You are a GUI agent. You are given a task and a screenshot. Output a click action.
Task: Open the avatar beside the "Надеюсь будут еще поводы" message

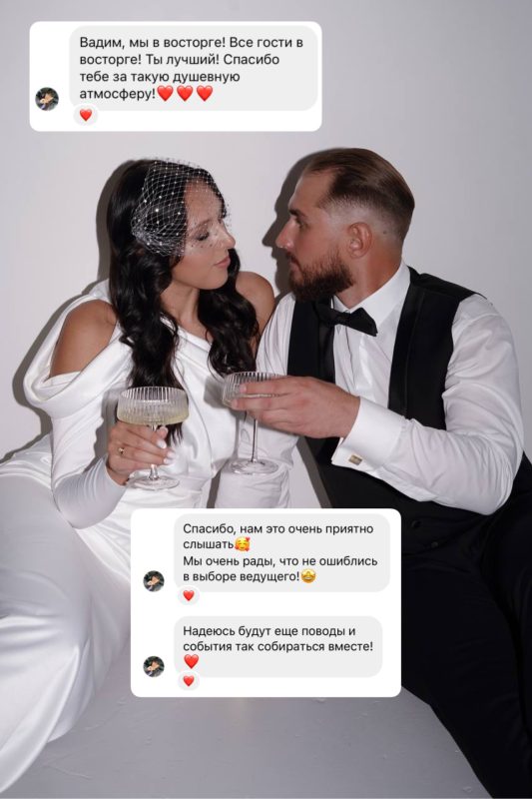pos(154,666)
